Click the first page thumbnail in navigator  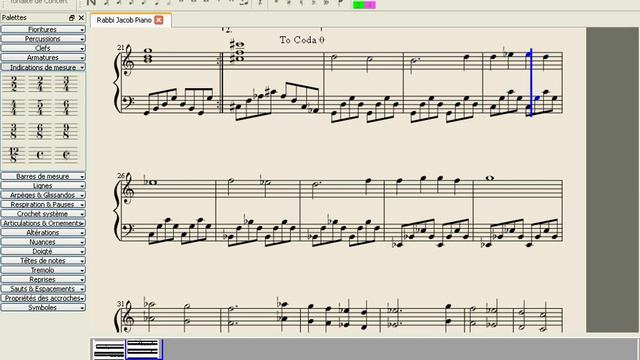click(109, 349)
